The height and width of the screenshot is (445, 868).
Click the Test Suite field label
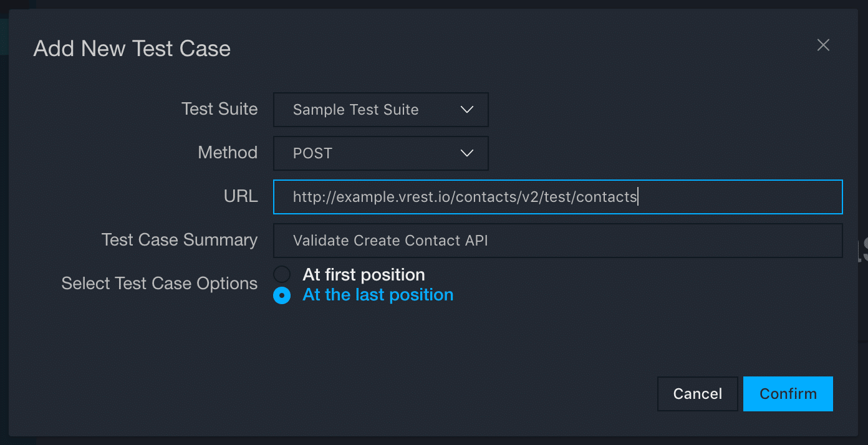[x=219, y=109]
